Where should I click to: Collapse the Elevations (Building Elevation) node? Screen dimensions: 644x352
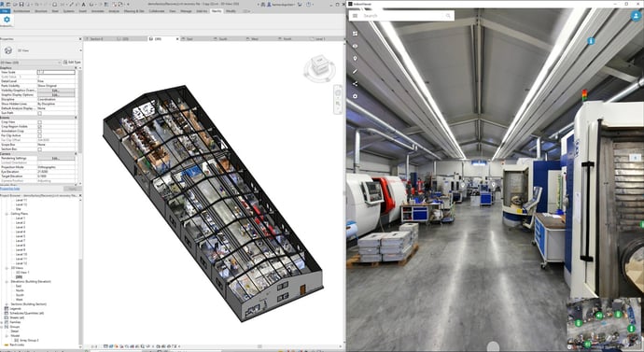coord(7,281)
